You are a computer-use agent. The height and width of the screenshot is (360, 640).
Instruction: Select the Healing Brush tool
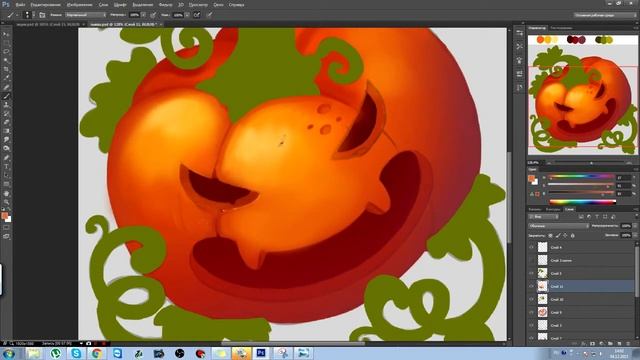[x=6, y=87]
